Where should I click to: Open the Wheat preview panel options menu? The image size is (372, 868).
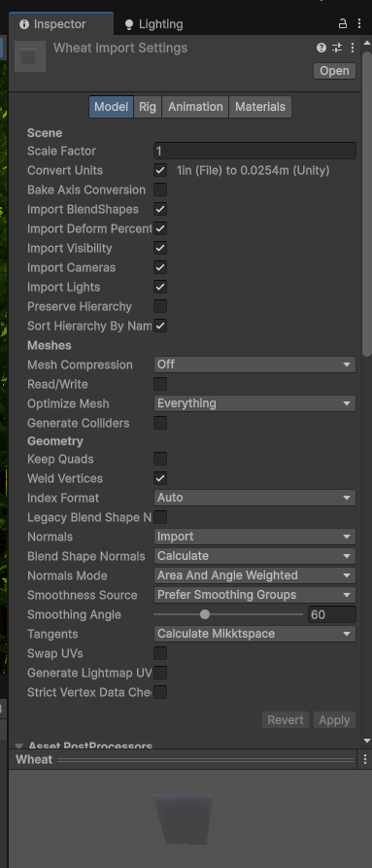(365, 759)
